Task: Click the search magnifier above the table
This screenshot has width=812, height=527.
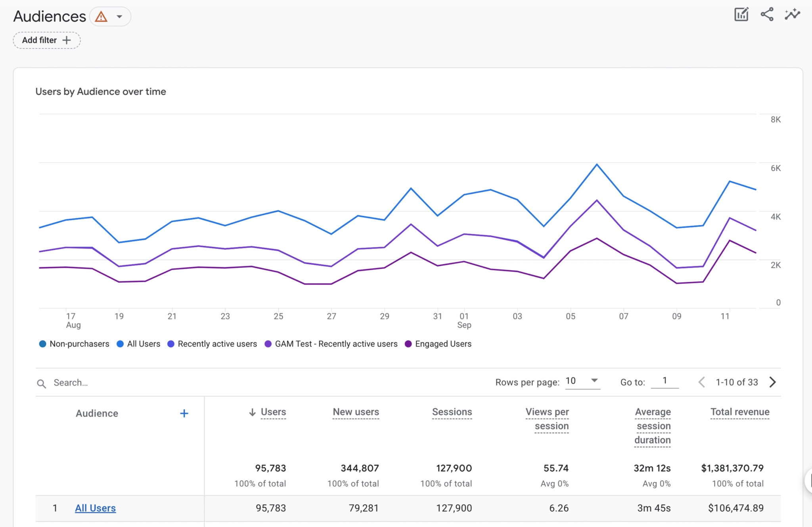Action: pos(42,383)
